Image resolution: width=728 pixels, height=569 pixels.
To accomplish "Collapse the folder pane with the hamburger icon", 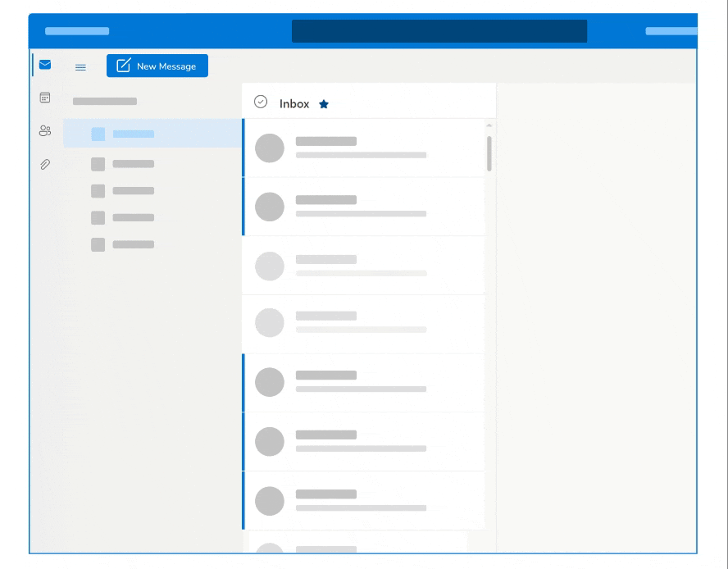I will point(80,67).
